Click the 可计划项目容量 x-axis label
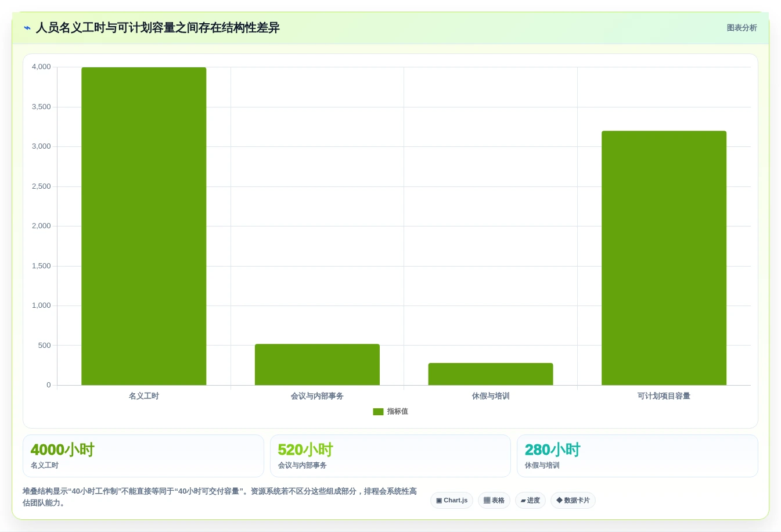 (664, 396)
